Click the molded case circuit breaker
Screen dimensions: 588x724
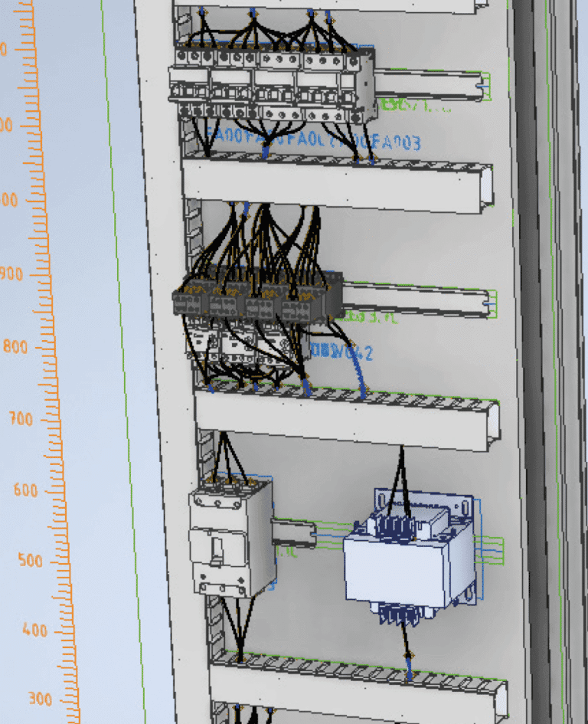(230, 536)
